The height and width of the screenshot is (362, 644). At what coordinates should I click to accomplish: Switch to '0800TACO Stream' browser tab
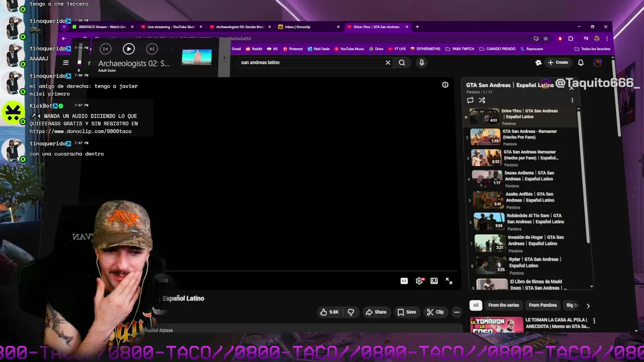103,27
